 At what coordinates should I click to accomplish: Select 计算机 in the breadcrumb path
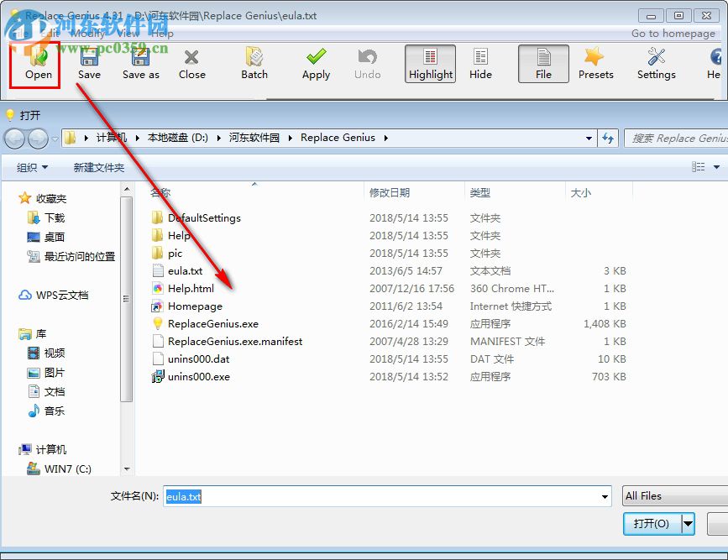pos(112,138)
